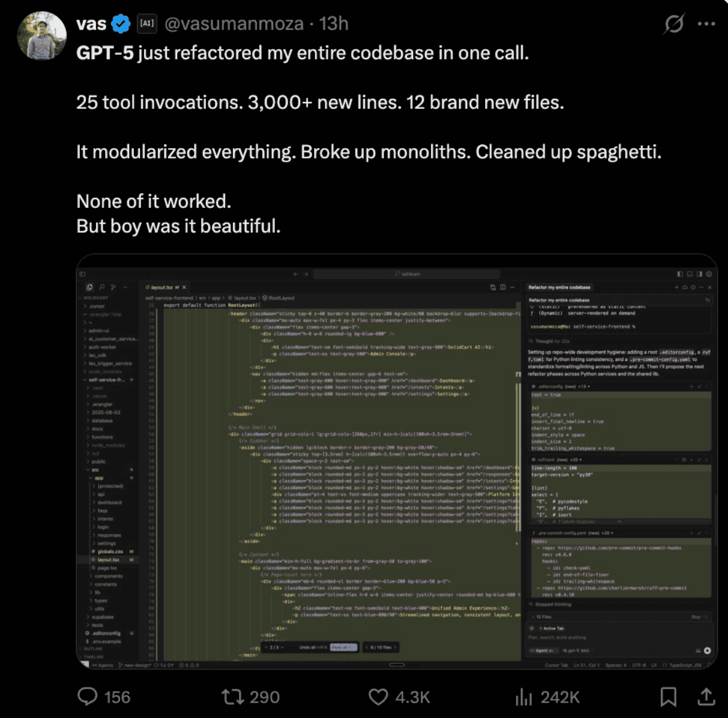The image size is (728, 718).
Task: Reject the ruff.toml file using its X icon
Action: 691,459
